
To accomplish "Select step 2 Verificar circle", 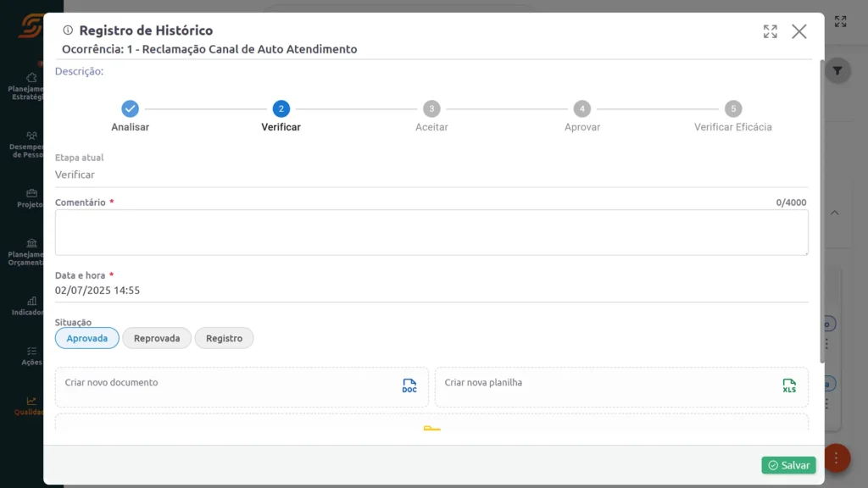I will [281, 109].
